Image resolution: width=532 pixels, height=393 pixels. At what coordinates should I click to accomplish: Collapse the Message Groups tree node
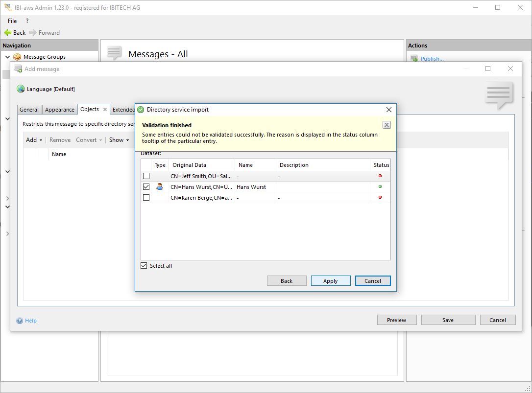pos(7,57)
